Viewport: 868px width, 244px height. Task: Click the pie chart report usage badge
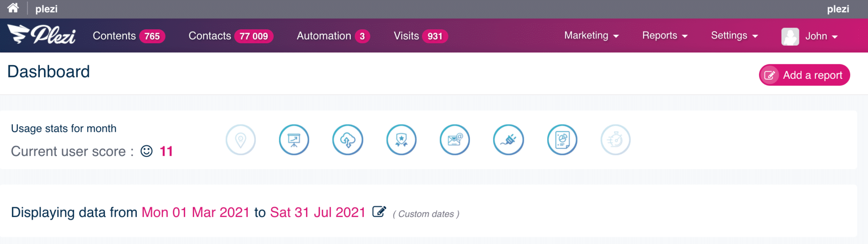click(562, 140)
